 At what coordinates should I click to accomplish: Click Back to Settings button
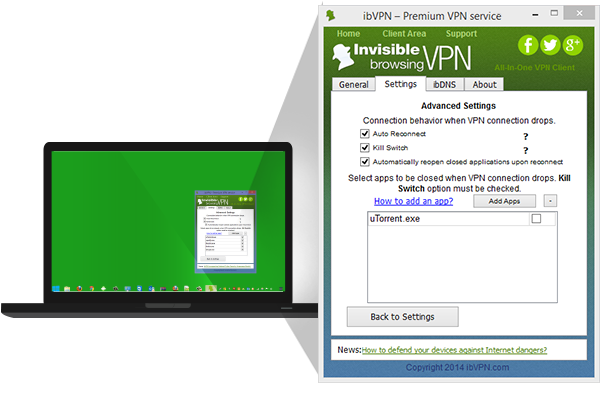point(403,317)
